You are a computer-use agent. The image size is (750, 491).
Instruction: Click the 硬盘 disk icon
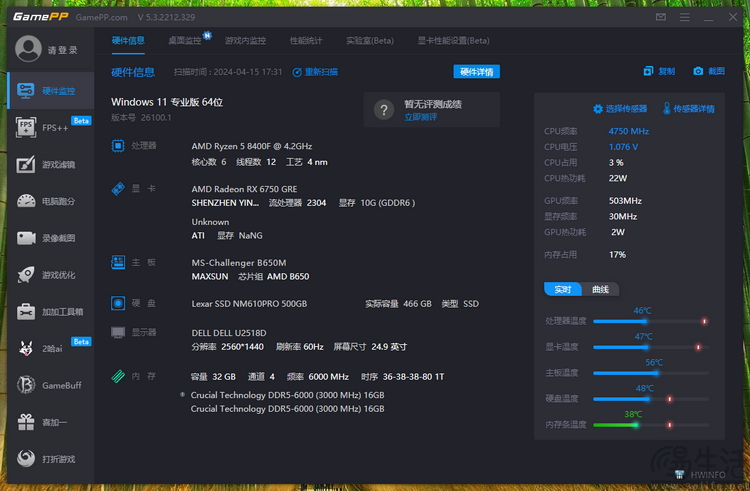click(118, 303)
